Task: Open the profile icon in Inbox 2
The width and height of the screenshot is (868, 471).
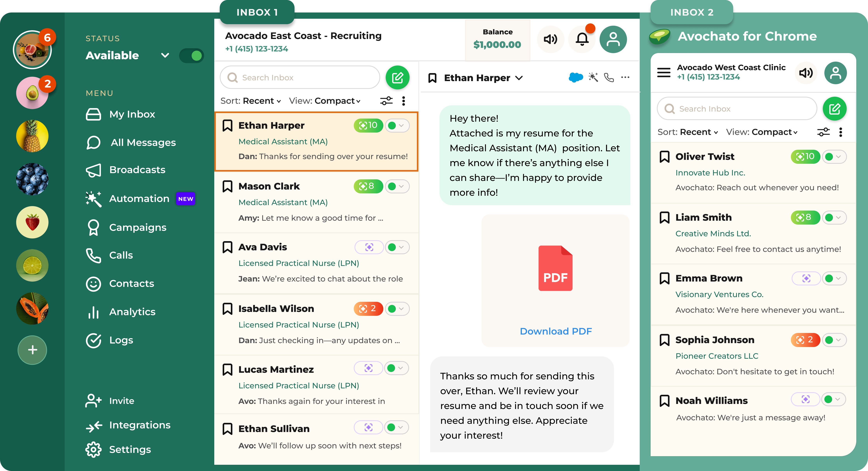Action: [835, 73]
